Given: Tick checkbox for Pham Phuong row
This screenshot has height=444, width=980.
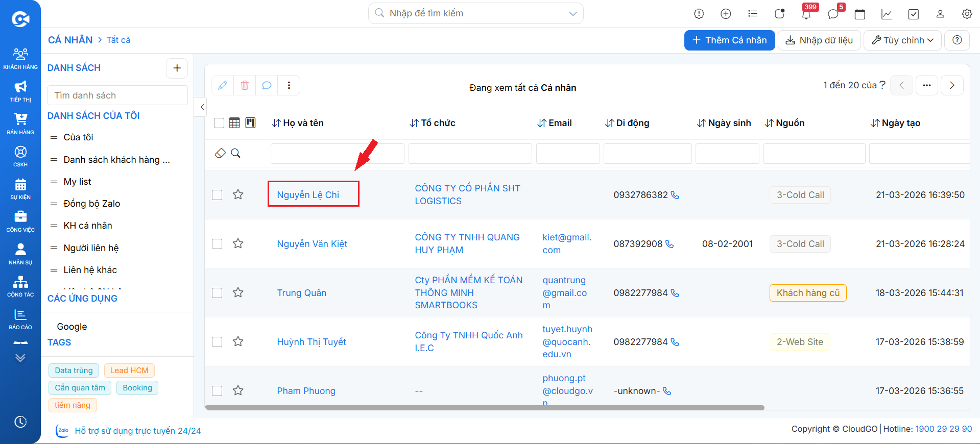Looking at the screenshot, I should pyautogui.click(x=217, y=391).
